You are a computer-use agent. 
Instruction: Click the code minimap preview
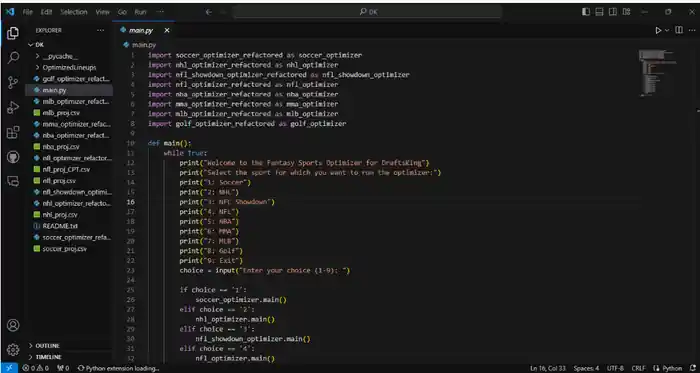[x=658, y=73]
